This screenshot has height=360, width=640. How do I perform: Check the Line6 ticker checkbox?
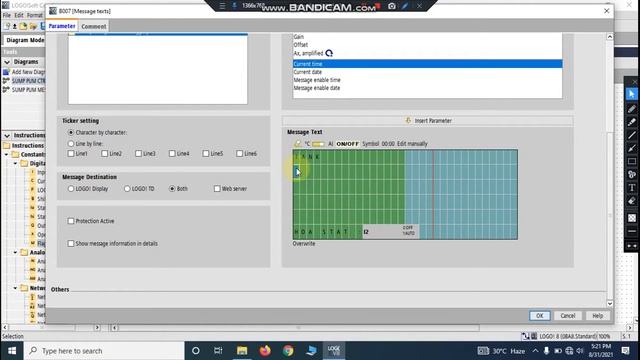pyautogui.click(x=239, y=153)
